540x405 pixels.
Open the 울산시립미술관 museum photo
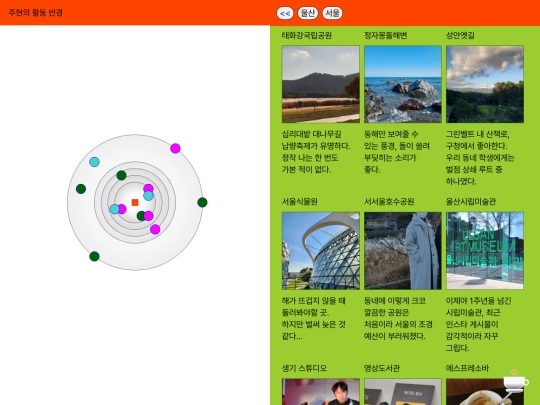tap(485, 251)
